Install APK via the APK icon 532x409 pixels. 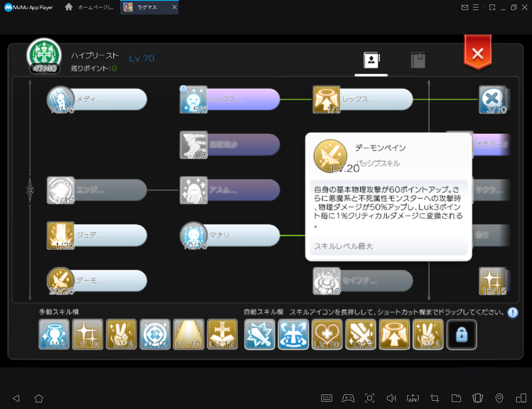pyautogui.click(x=413, y=398)
